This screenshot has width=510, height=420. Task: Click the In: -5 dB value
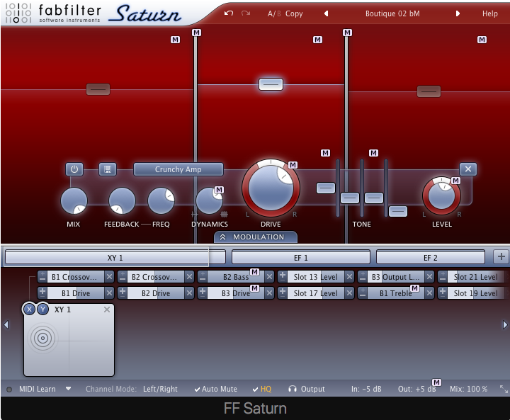pos(366,389)
